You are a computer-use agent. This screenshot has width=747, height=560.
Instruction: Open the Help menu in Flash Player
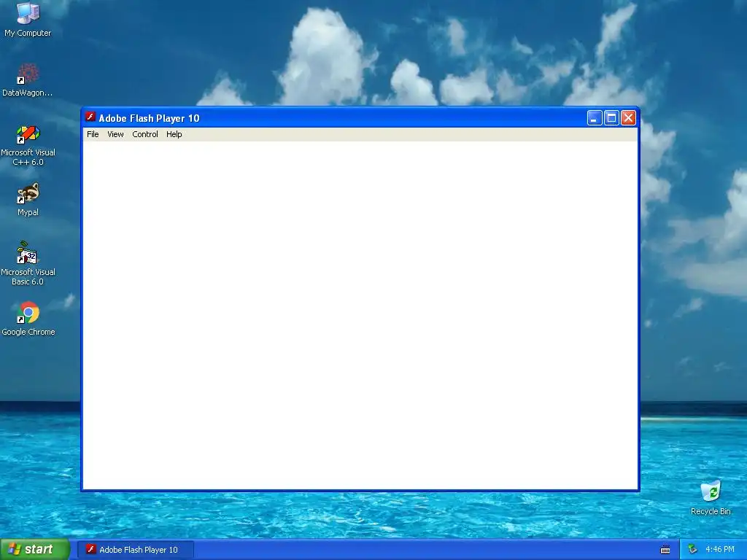174,134
